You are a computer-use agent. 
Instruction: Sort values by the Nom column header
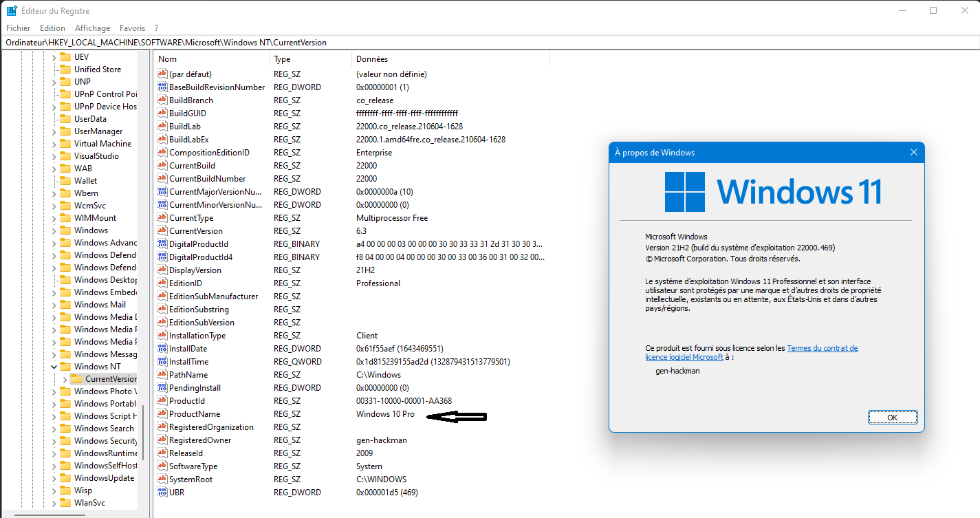click(x=211, y=59)
